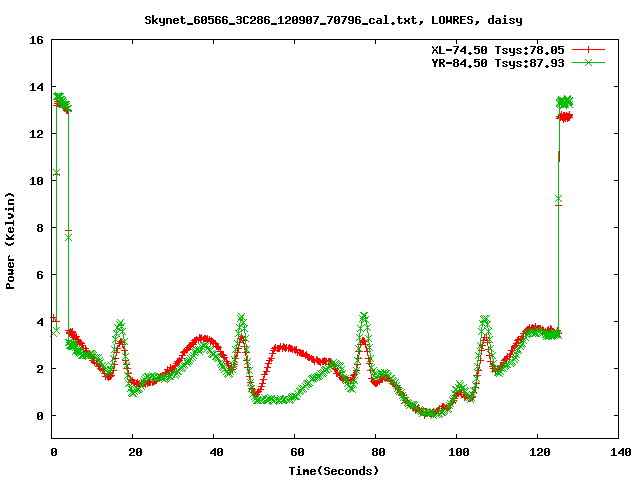
Task: Click the 16 tick label on y-axis
Action: tap(34, 40)
